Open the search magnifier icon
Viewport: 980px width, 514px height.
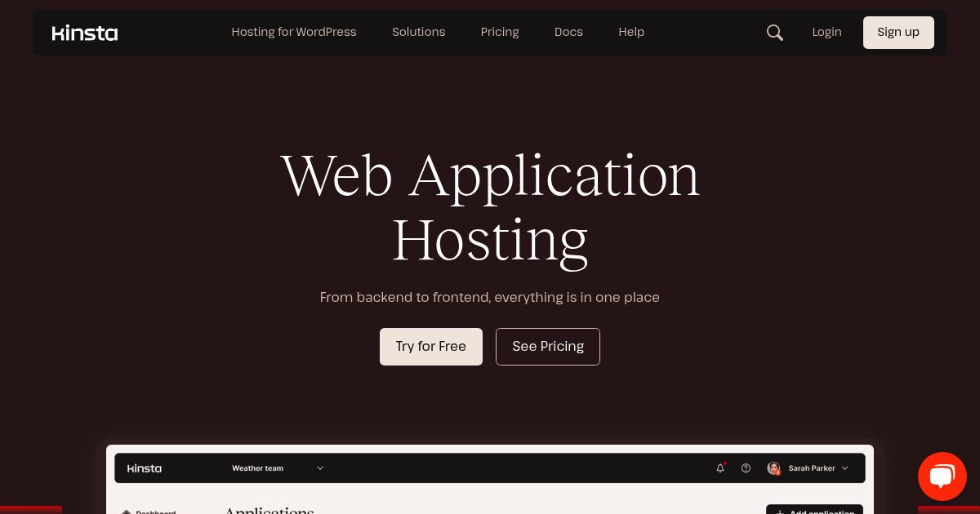(x=774, y=33)
